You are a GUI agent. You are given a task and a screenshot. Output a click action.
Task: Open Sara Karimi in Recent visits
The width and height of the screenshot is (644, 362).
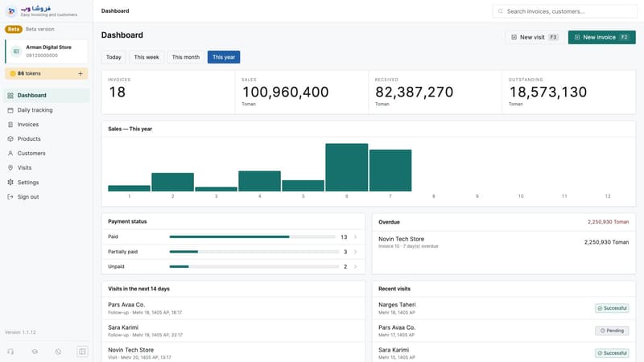(504, 352)
